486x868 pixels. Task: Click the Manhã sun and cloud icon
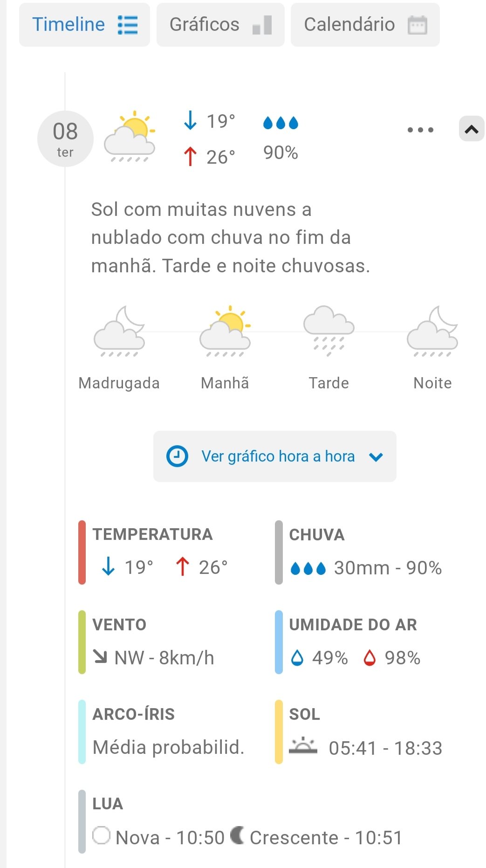225,331
